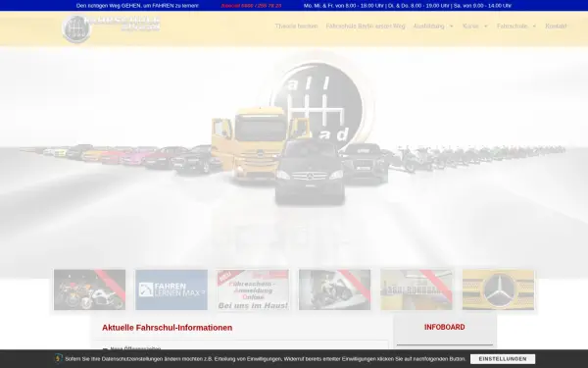Expand the Kurse dropdown menu

[x=475, y=26]
